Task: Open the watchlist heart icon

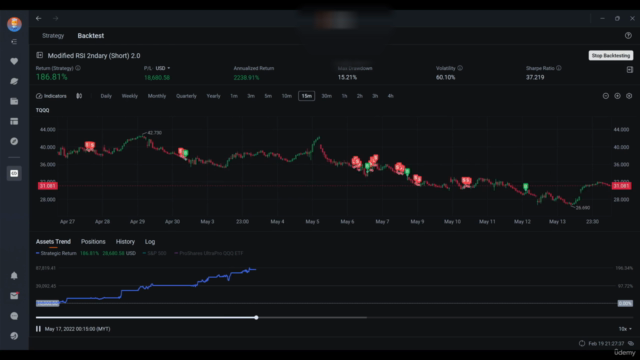Action: [14, 61]
